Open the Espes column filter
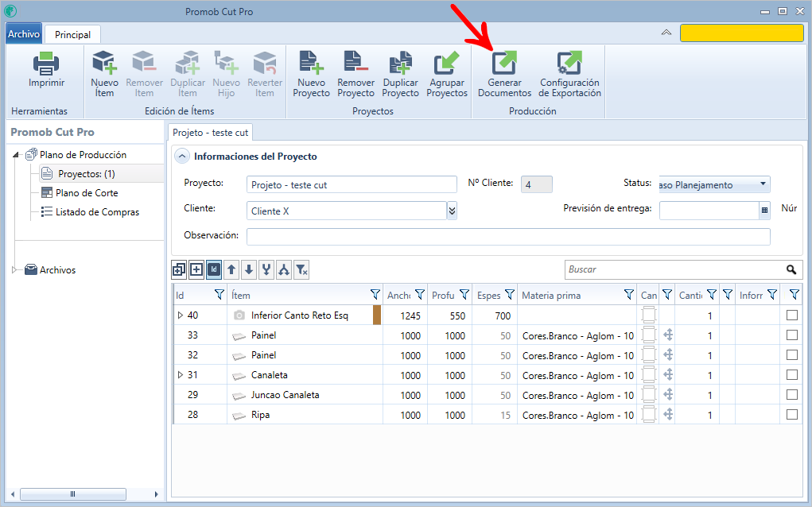This screenshot has height=507, width=812. coord(510,295)
